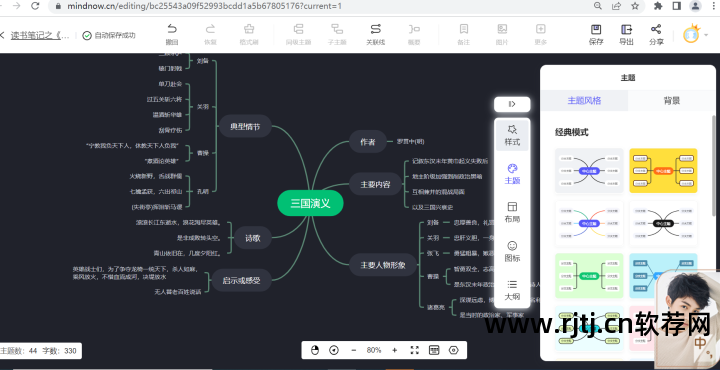Image resolution: width=720 pixels, height=370 pixels.
Task: Choose the colorful-branches theme with purple center
Action: coord(589,224)
